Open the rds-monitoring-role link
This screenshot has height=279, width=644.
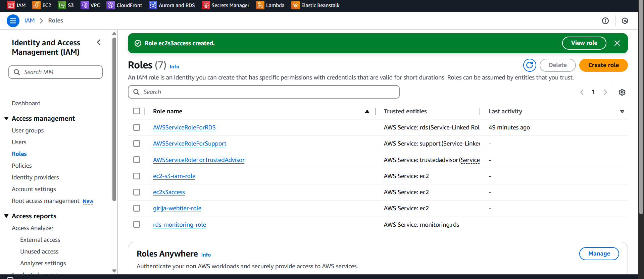coord(180,225)
